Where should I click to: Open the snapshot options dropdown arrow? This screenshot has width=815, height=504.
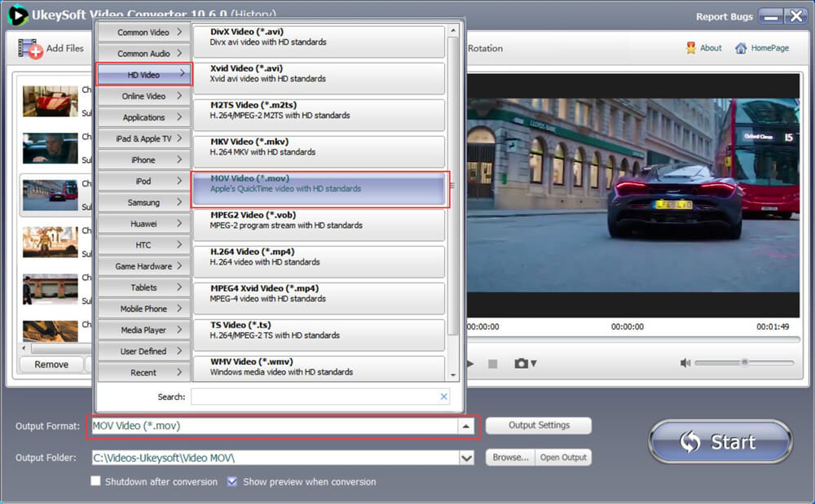click(534, 363)
